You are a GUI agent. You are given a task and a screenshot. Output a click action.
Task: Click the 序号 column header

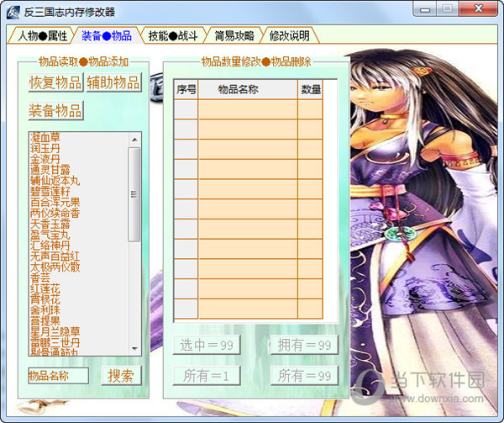point(186,89)
